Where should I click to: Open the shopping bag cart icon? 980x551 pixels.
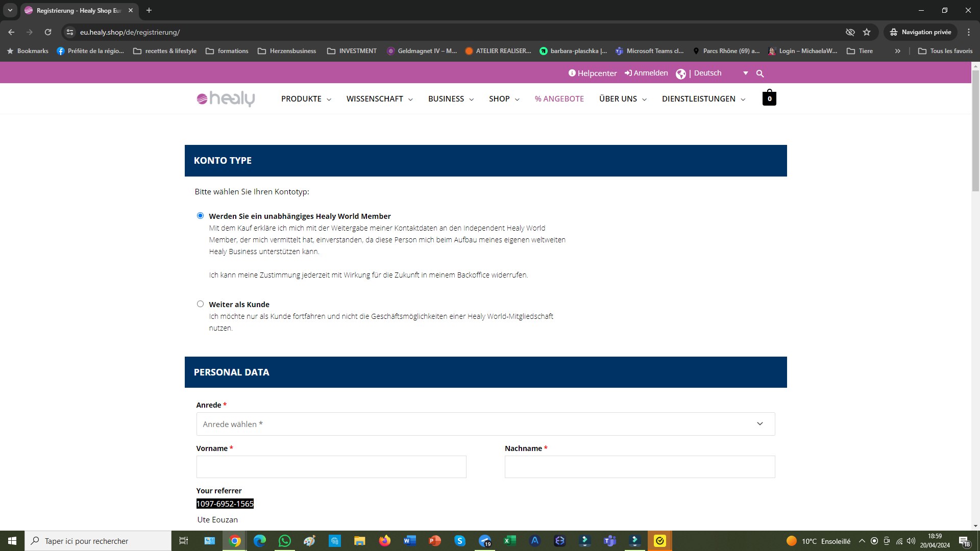(x=769, y=98)
